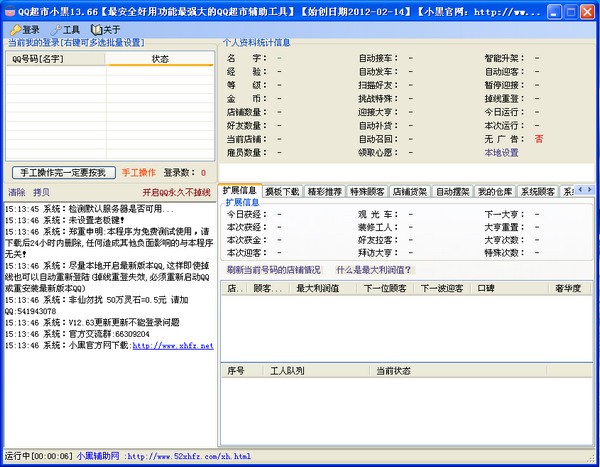Switch to the 我的仓库 tab
The width and height of the screenshot is (600, 467).
(495, 191)
